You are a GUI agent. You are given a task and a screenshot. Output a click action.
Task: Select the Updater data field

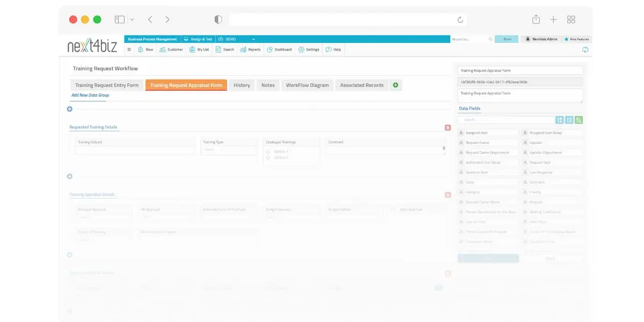552,143
